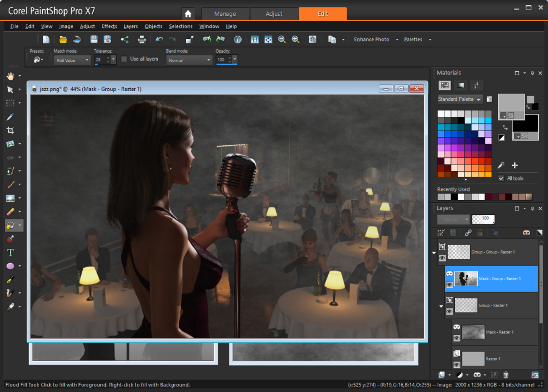Viewport: 548px width, 392px height.
Task: Toggle the All tools checkbox
Action: [x=501, y=178]
